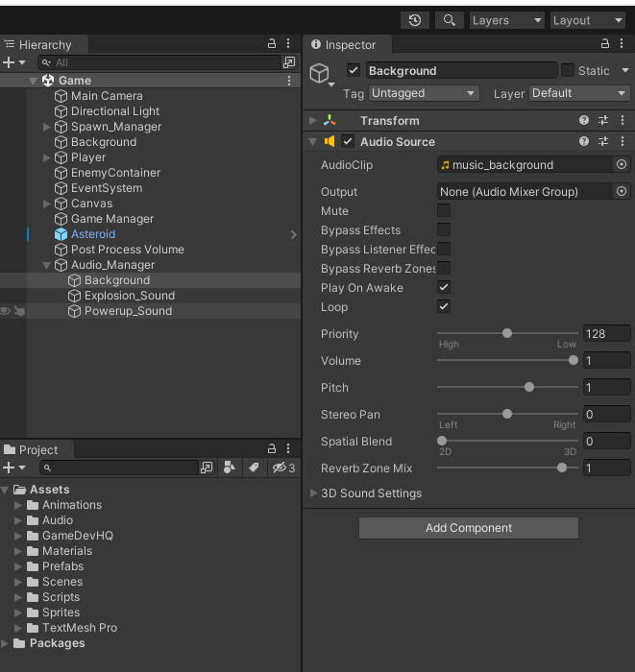The width and height of the screenshot is (635, 672).
Task: Expand 3D Sound Settings
Action: coord(314,492)
